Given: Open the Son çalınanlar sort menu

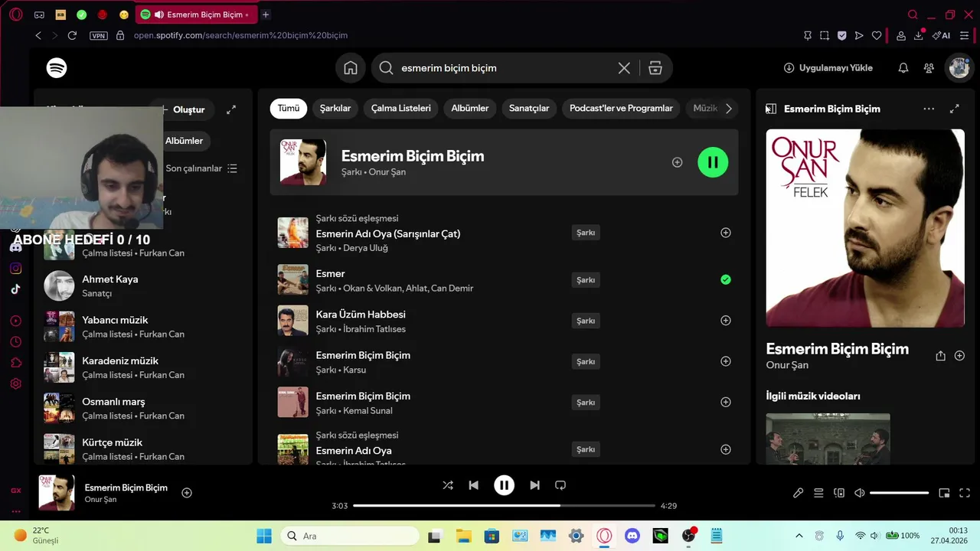Looking at the screenshot, I should [x=202, y=168].
